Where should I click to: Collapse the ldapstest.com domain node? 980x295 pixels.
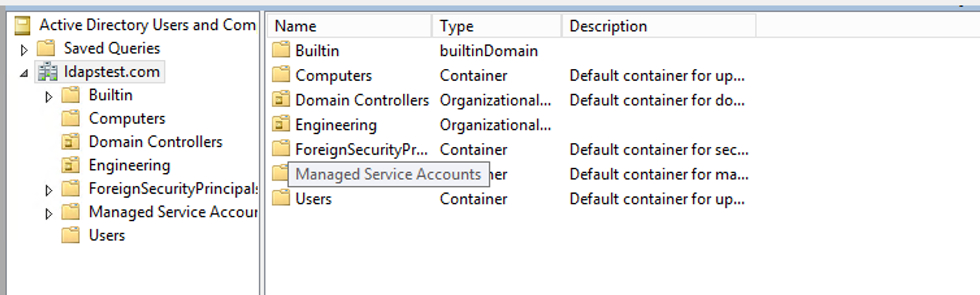(24, 73)
